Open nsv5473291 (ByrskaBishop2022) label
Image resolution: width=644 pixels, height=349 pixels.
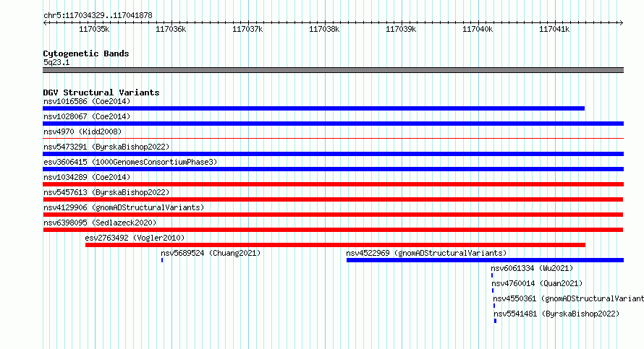coord(106,147)
